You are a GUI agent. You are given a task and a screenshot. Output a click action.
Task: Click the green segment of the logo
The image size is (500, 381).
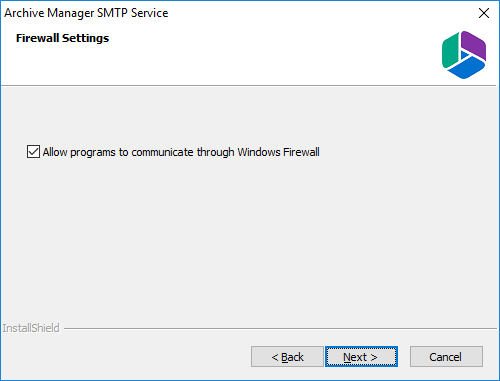450,51
